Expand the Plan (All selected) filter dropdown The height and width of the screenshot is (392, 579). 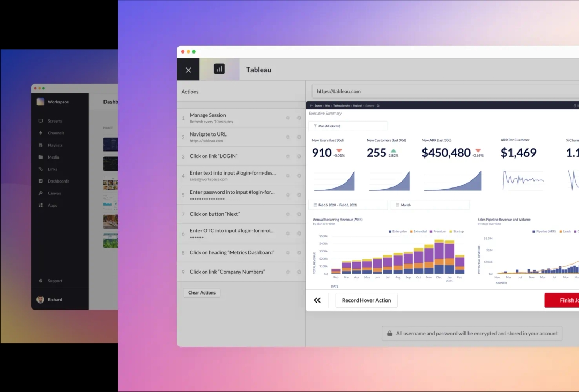pos(347,126)
